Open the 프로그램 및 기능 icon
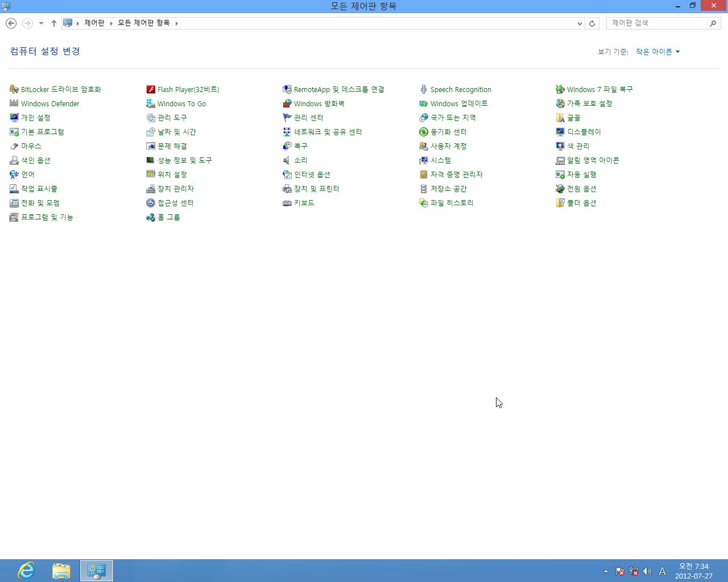The image size is (728, 582). point(14,217)
